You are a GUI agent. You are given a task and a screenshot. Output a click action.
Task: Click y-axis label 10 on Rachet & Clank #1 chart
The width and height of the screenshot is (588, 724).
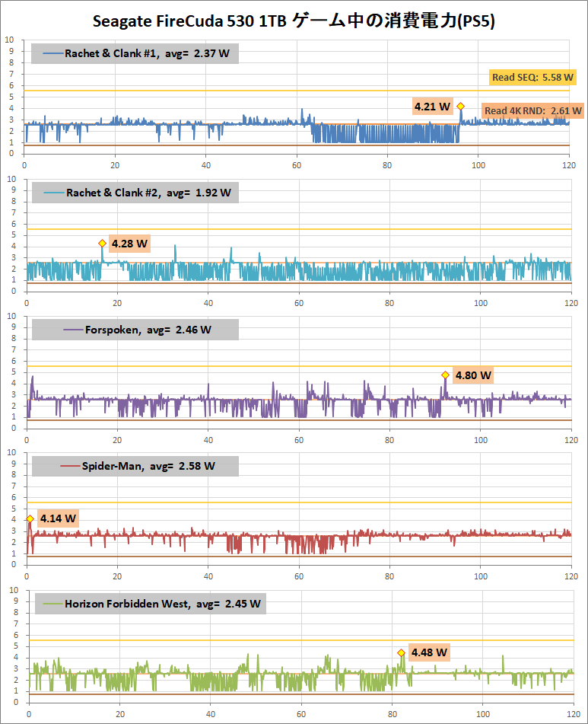10,40
